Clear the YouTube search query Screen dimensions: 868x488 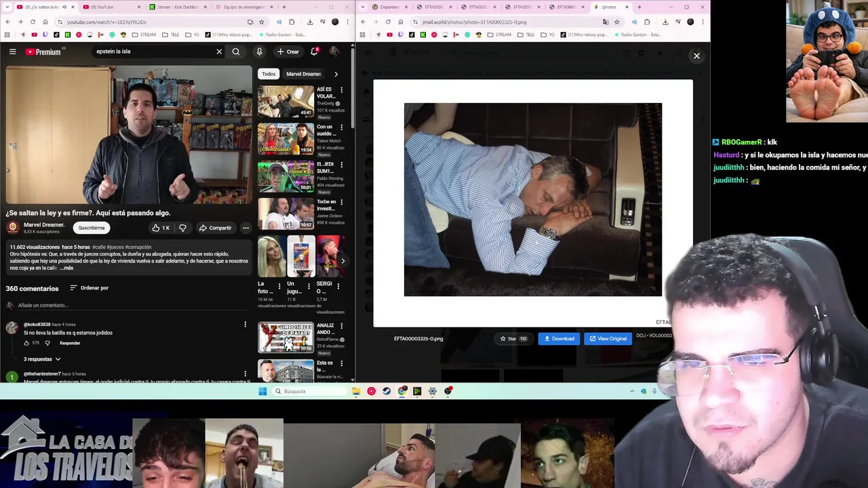(x=219, y=52)
